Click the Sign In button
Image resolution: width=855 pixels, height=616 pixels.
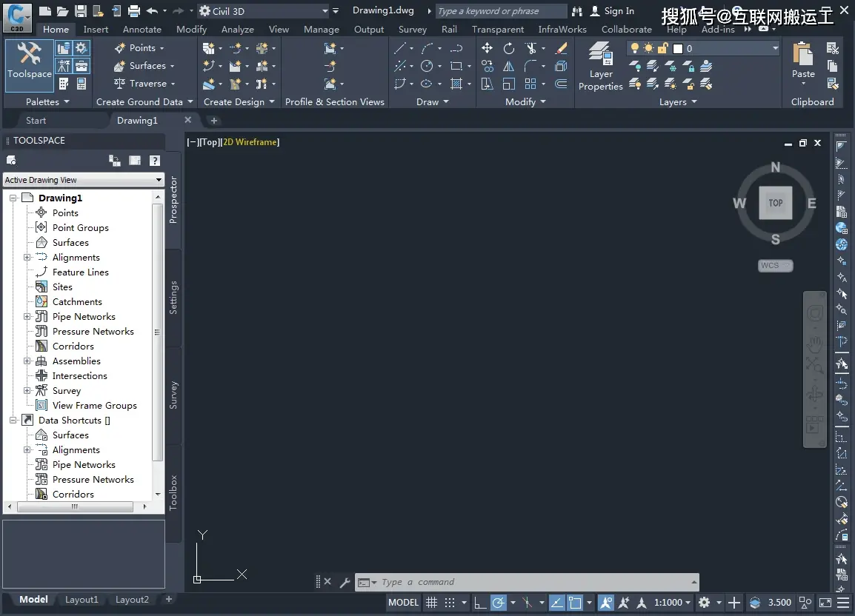coord(612,11)
